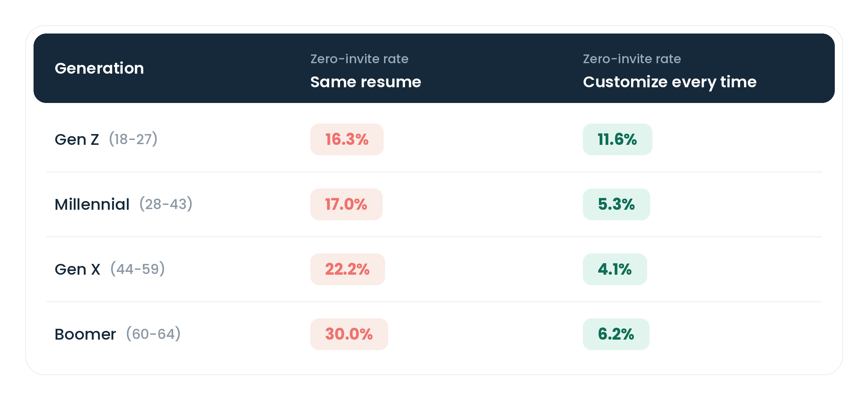Click the Generation column header
Image resolution: width=868 pixels, height=400 pixels.
point(99,68)
